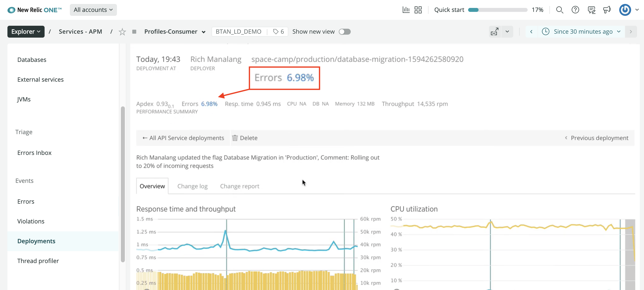Viewport: 644px width, 290px height.
Task: Select Thread profiler in the sidebar
Action: (38, 261)
